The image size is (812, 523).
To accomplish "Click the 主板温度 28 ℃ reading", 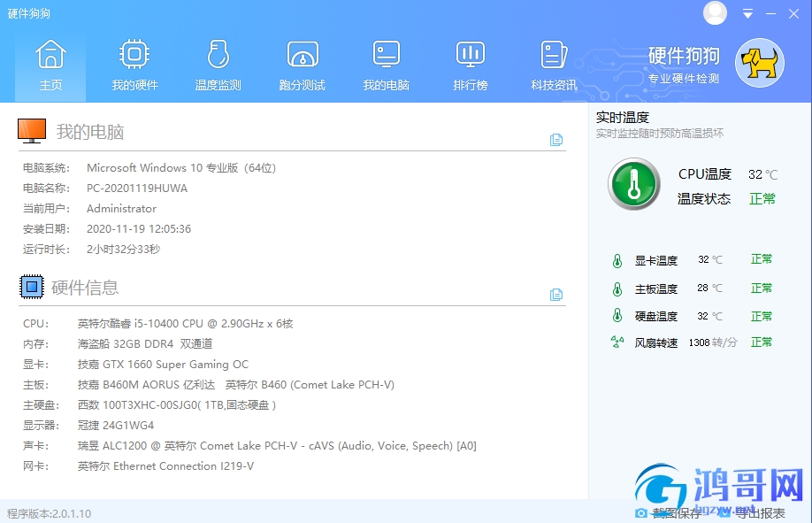I will click(709, 288).
